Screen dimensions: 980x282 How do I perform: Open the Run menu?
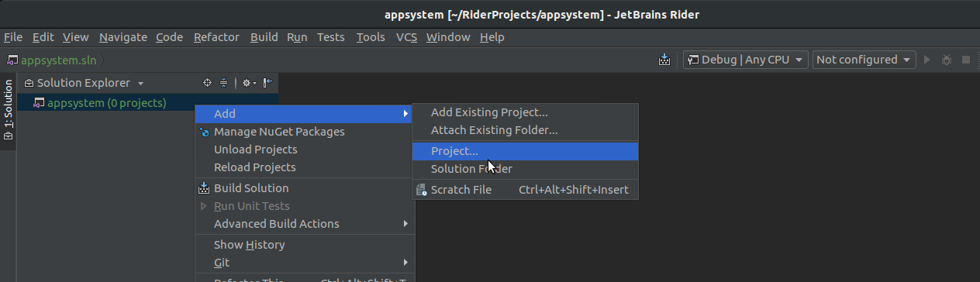point(297,37)
